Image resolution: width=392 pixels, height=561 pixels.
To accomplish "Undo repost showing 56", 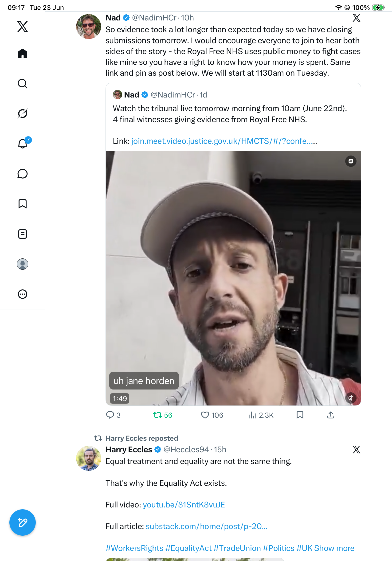I will (x=163, y=415).
